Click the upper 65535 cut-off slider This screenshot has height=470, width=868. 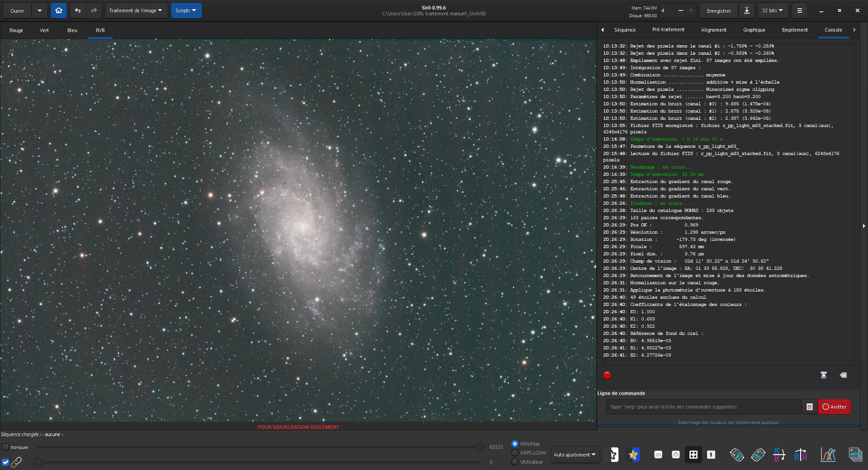479,447
